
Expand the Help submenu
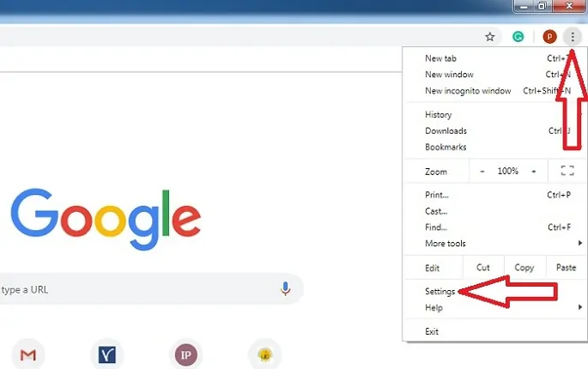click(x=494, y=307)
